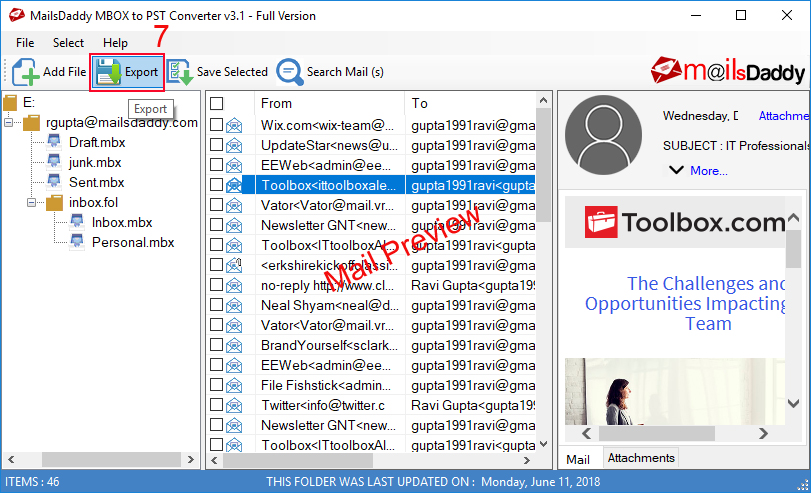Check the File Fishstick mail checkbox
The width and height of the screenshot is (811, 493).
217,384
